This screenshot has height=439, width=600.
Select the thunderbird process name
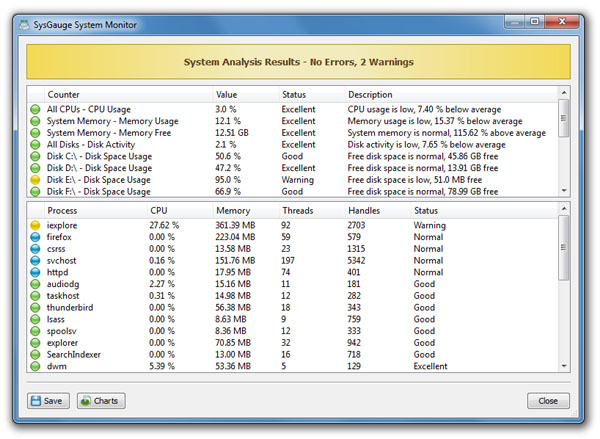tap(70, 308)
